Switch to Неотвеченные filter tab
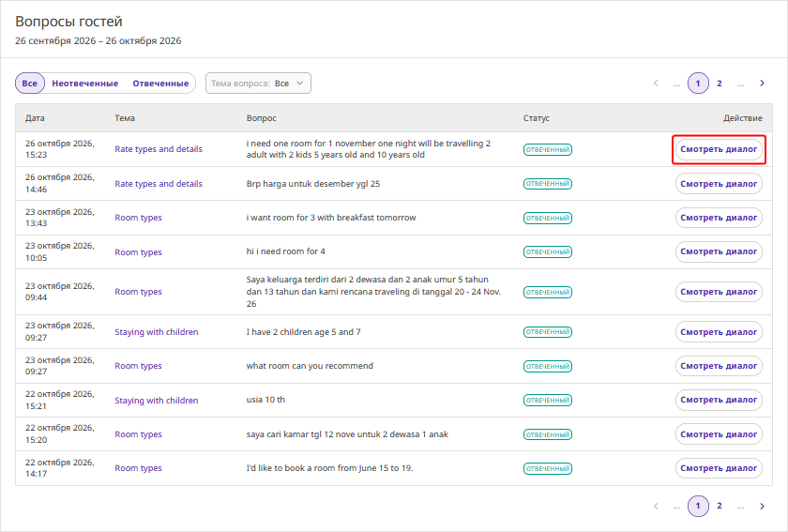 (85, 84)
